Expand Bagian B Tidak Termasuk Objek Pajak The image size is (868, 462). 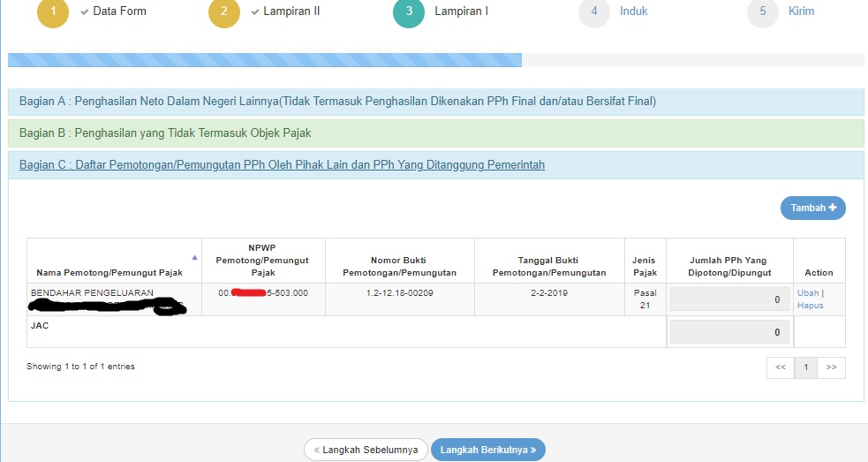point(164,133)
